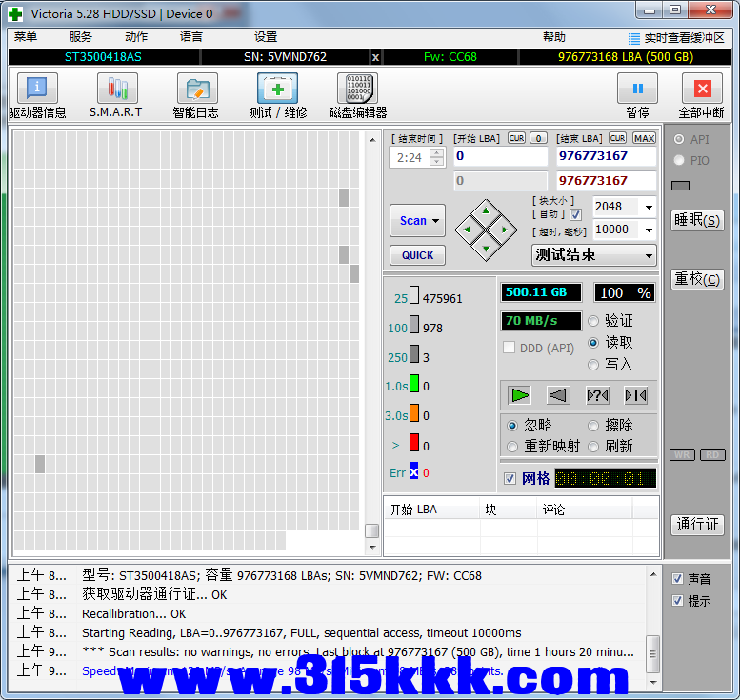The width and height of the screenshot is (740, 700).
Task: Open the Help (帮助) menu
Action: point(554,37)
